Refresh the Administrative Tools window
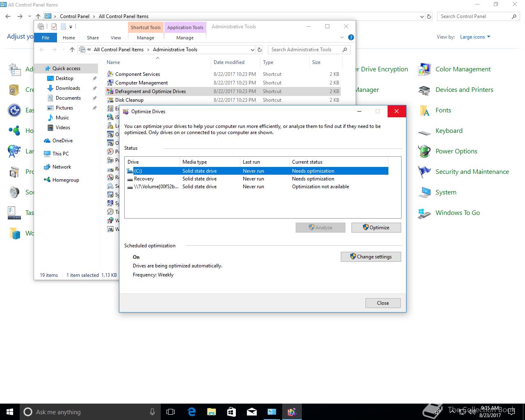Image resolution: width=525 pixels, height=420 pixels. pyautogui.click(x=259, y=50)
